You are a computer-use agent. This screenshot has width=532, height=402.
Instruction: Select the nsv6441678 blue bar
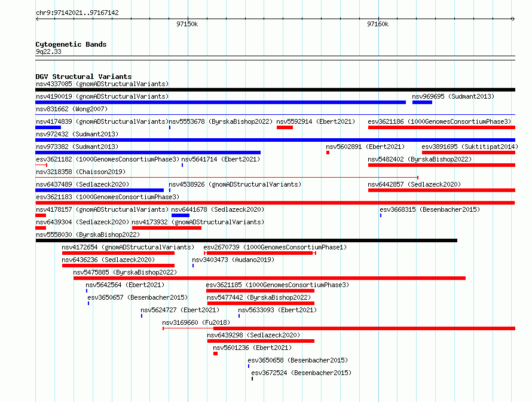click(x=181, y=215)
